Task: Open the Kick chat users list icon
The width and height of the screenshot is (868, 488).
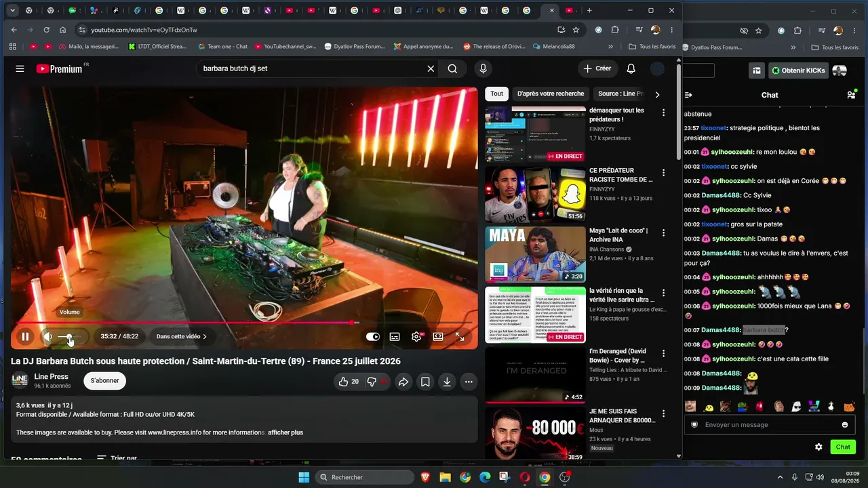Action: point(851,95)
